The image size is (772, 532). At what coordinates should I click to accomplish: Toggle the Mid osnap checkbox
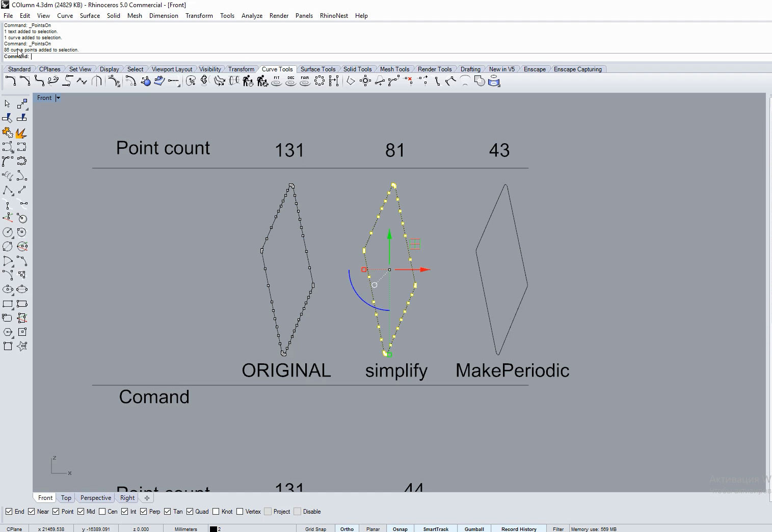point(81,512)
